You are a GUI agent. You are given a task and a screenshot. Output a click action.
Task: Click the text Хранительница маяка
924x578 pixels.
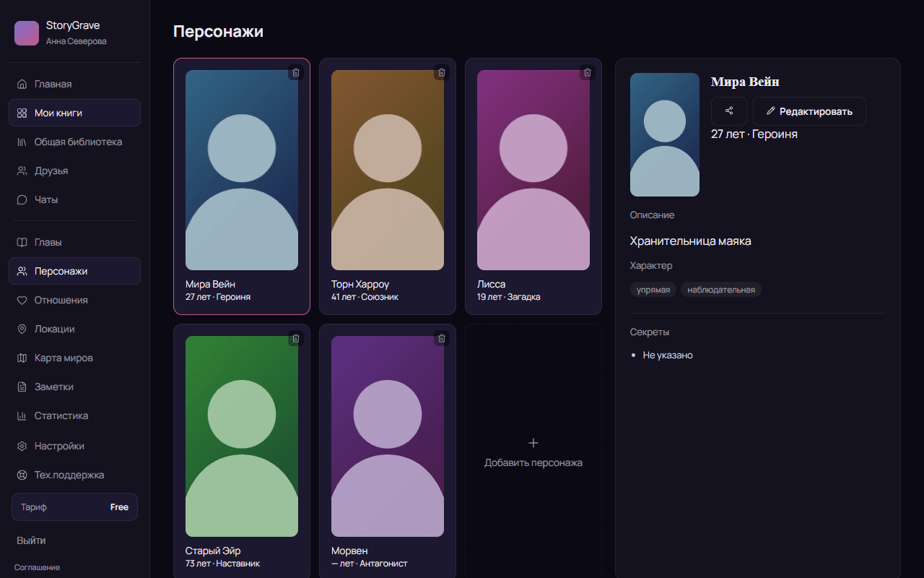point(691,241)
